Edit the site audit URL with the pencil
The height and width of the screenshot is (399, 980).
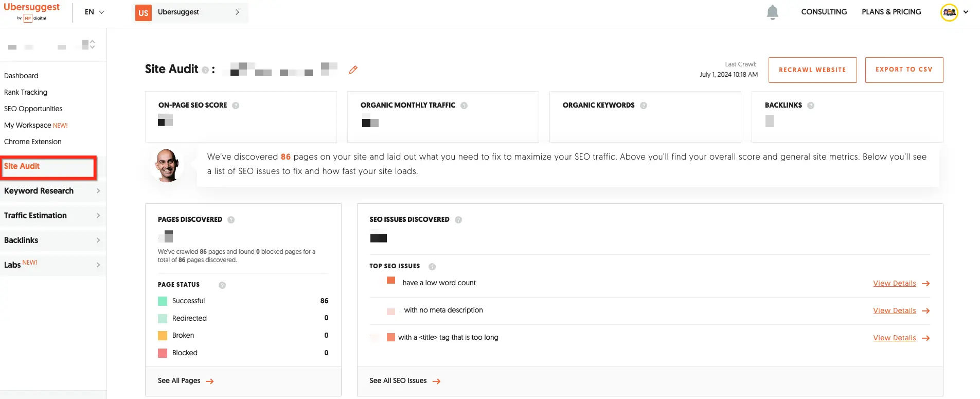click(353, 70)
